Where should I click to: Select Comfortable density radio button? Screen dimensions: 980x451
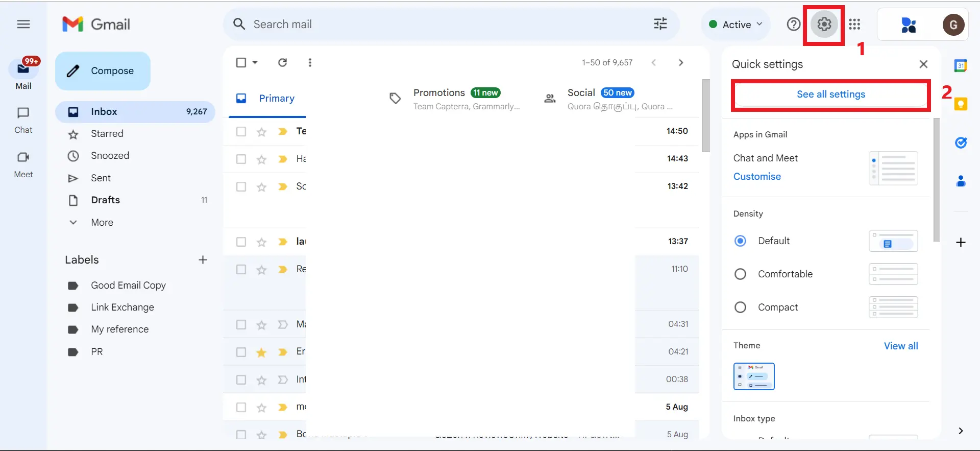[x=740, y=274]
